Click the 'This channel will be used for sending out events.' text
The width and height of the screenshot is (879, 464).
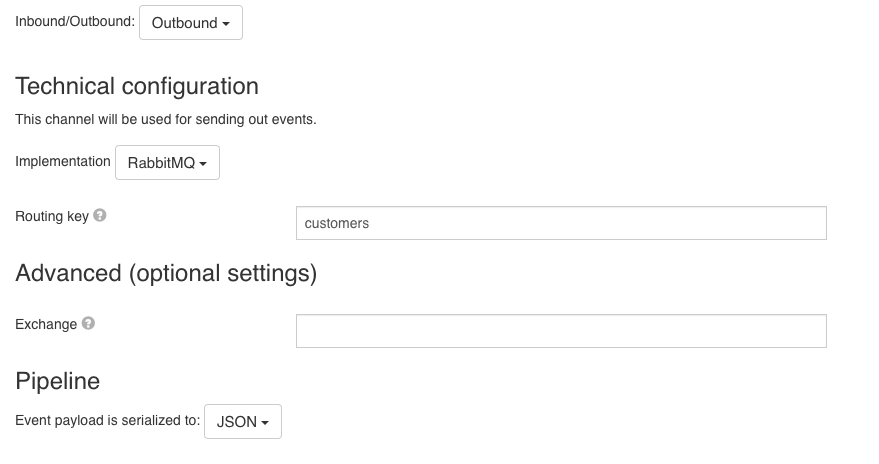pyautogui.click(x=166, y=119)
